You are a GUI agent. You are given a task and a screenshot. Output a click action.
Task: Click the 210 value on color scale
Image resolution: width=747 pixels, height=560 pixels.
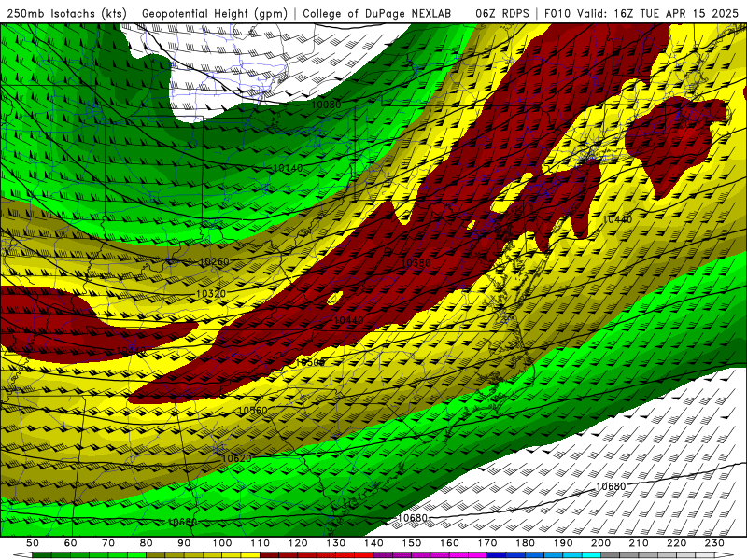tap(639, 543)
